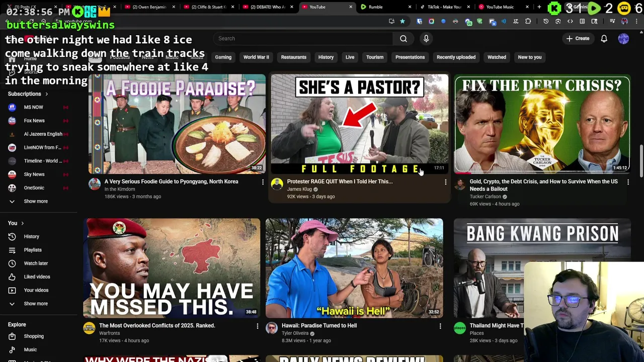Open options menu for Overlooked Conflicts video
This screenshot has width=644, height=362.
pos(257,326)
